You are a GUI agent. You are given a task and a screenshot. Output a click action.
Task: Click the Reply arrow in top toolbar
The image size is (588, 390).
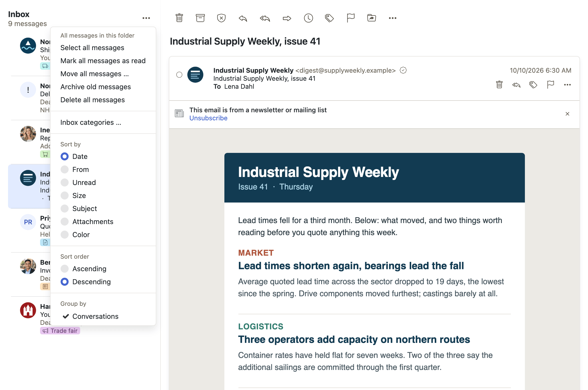[x=243, y=18]
